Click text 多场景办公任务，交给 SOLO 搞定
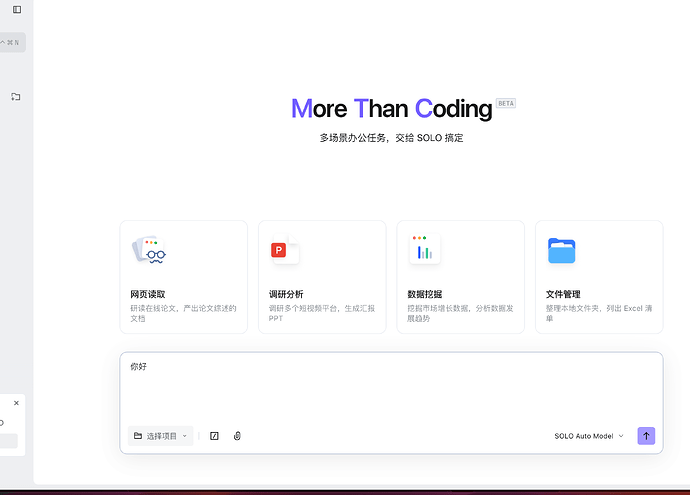The image size is (690, 495). coord(391,138)
